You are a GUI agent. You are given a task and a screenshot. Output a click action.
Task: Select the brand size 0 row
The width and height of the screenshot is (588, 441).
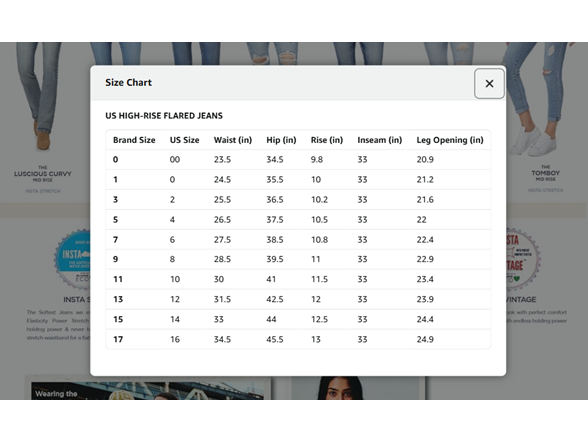(298, 159)
